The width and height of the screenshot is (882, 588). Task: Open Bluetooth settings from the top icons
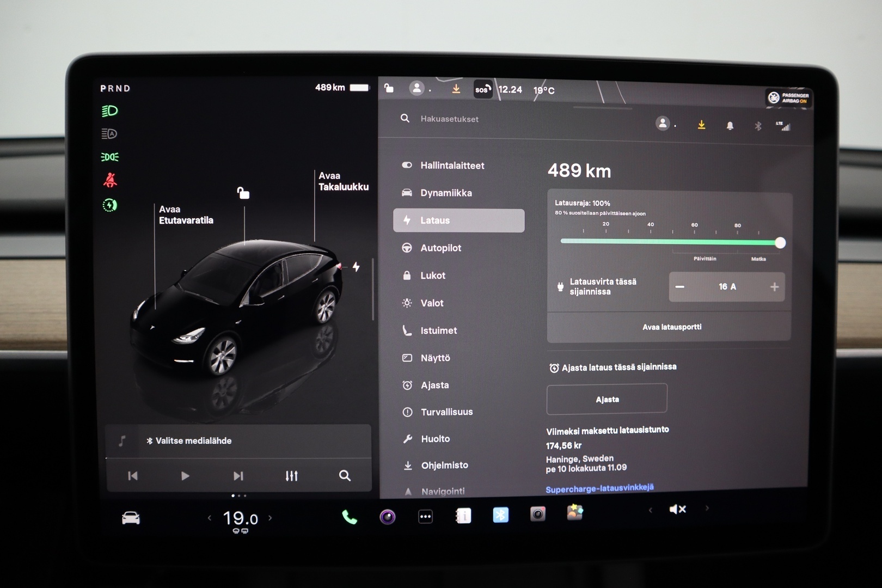click(x=757, y=126)
